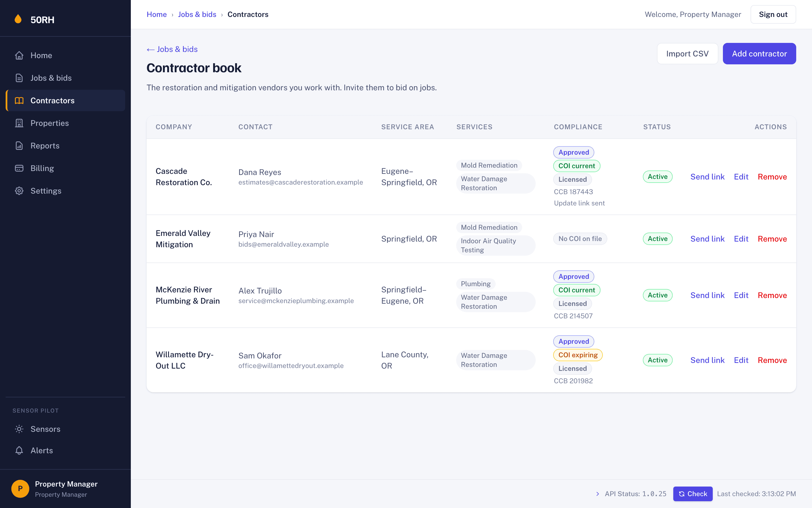812x508 pixels.
Task: Click the Sign out button
Action: [773, 14]
